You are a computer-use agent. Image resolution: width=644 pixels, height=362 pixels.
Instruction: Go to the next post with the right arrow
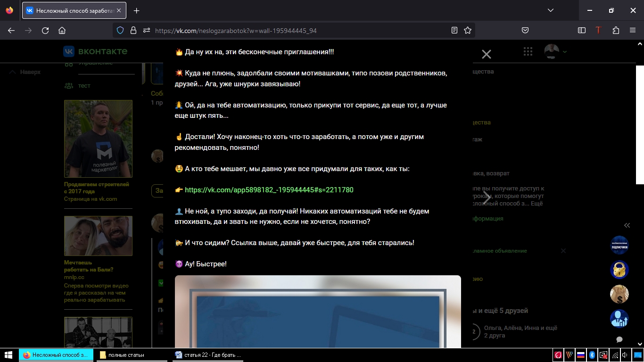487,198
